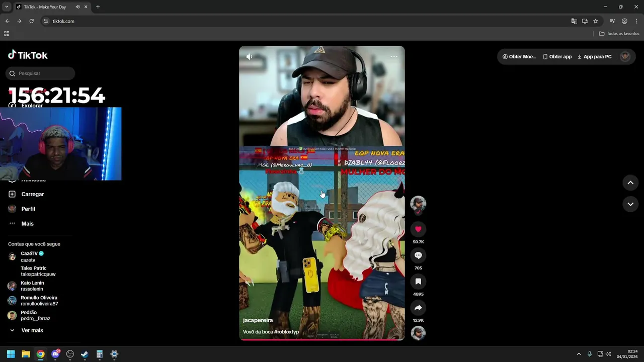The width and height of the screenshot is (644, 362).
Task: Like the video with heart icon
Action: [x=418, y=229]
